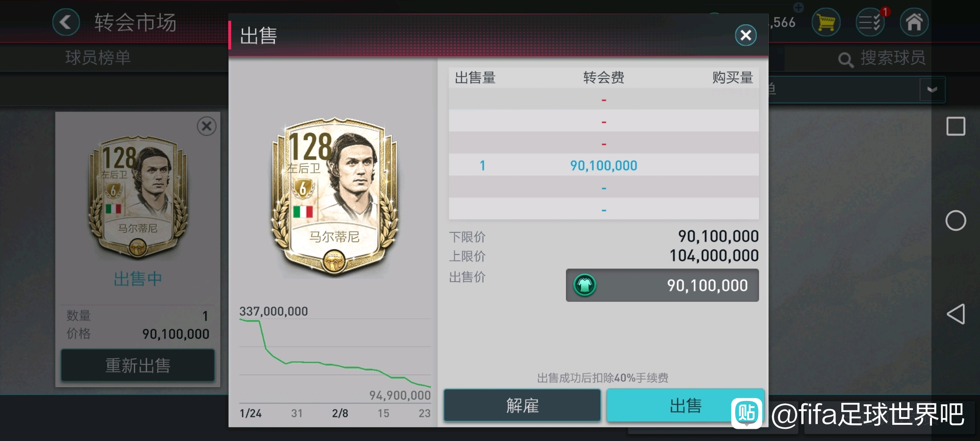The height and width of the screenshot is (441, 980).
Task: Tap the home icon in top bar
Action: (x=914, y=23)
